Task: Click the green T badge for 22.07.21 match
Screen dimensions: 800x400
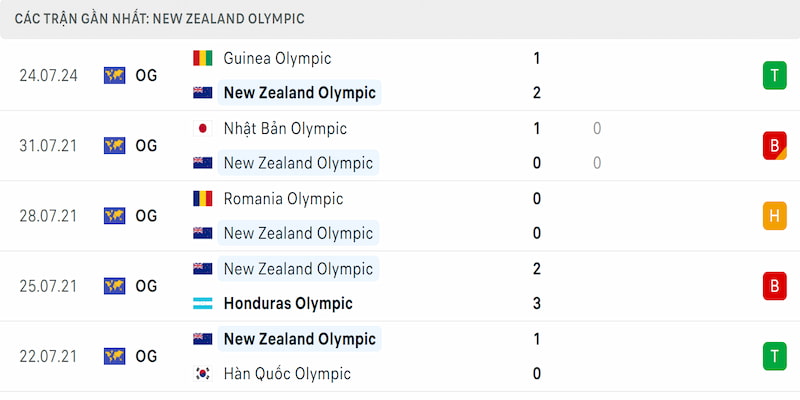Action: (x=774, y=356)
